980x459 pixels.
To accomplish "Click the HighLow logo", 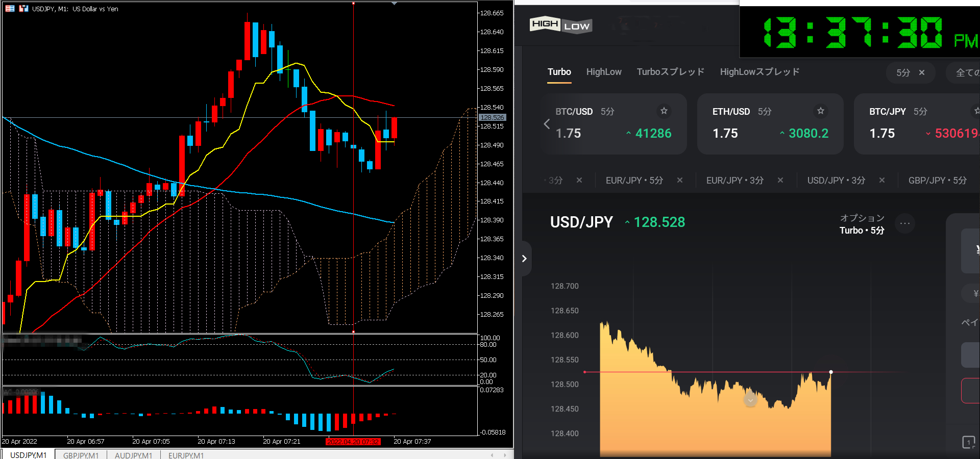I will 560,25.
